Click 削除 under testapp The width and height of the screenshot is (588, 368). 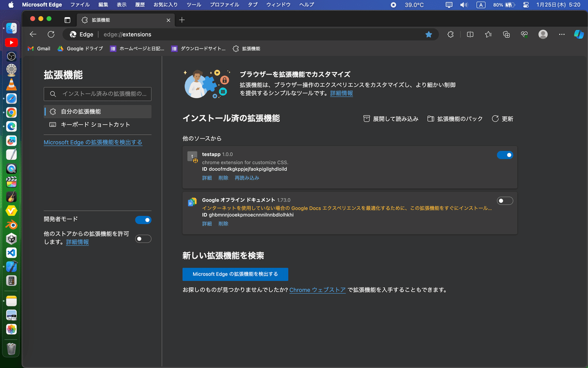223,178
